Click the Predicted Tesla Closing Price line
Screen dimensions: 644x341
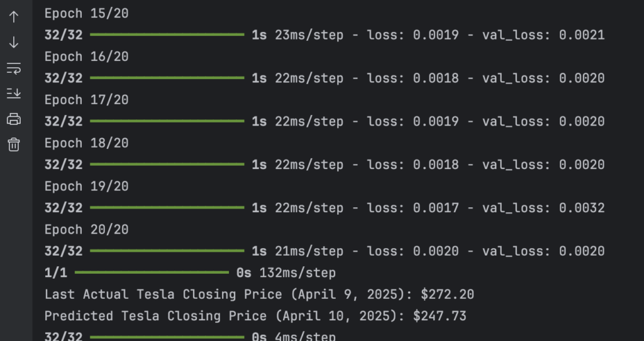click(x=255, y=316)
